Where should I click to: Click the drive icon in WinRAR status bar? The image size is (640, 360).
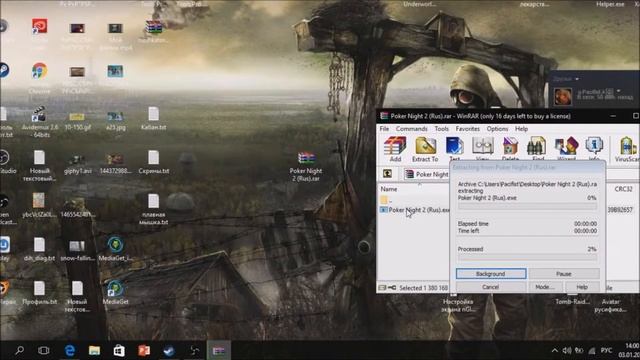click(382, 288)
